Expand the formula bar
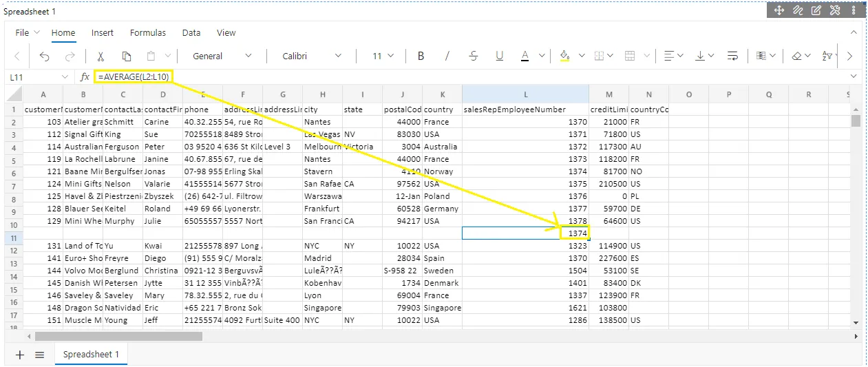This screenshot has width=868, height=367. [854, 76]
